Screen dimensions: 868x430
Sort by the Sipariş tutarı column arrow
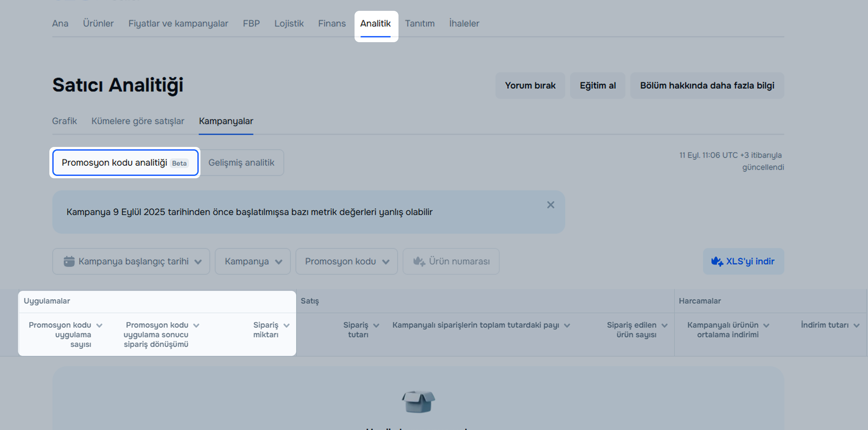pyautogui.click(x=376, y=326)
